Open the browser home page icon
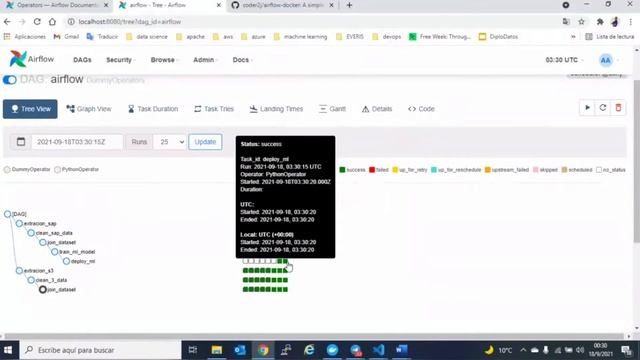 click(52, 22)
